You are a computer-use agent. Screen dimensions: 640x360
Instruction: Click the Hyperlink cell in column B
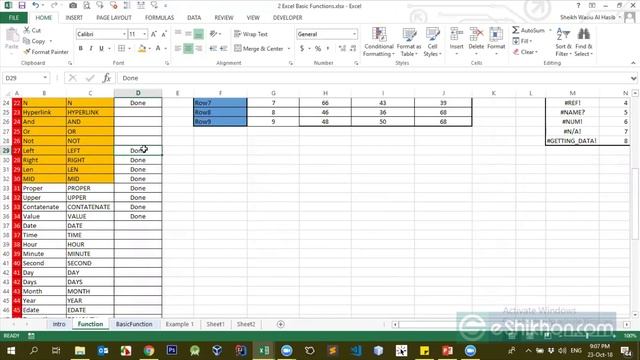click(x=44, y=112)
